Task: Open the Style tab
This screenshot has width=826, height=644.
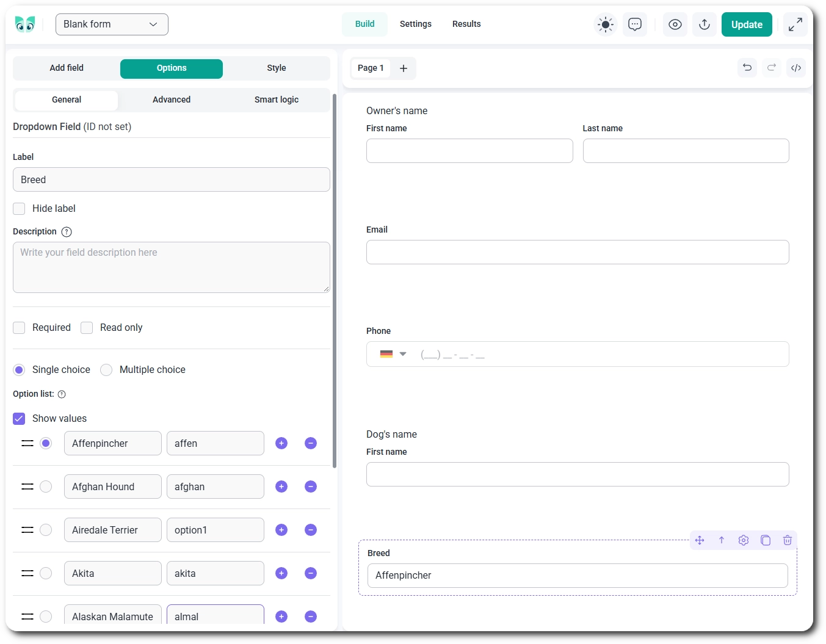Action: point(277,68)
